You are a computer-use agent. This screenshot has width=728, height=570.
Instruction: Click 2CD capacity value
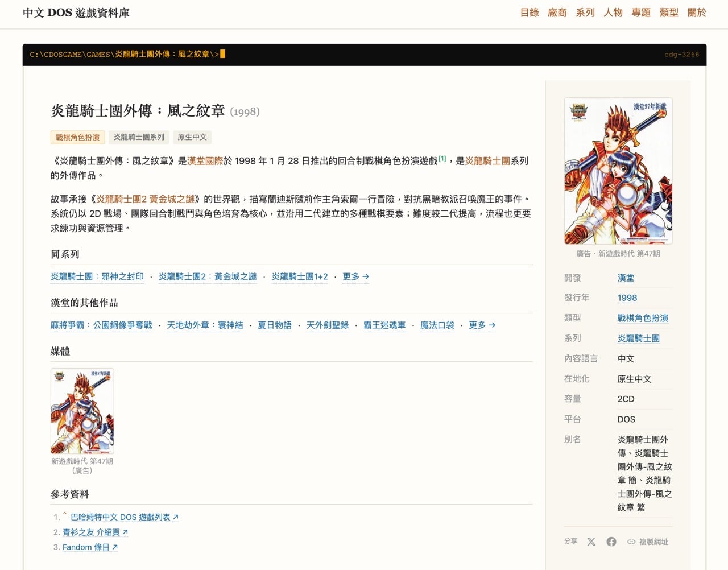click(x=626, y=399)
